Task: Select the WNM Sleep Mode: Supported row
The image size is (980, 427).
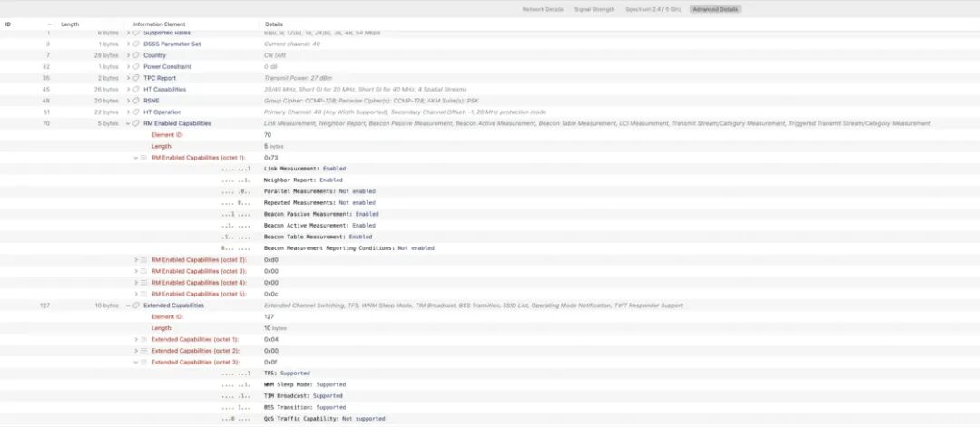Action: click(x=490, y=384)
